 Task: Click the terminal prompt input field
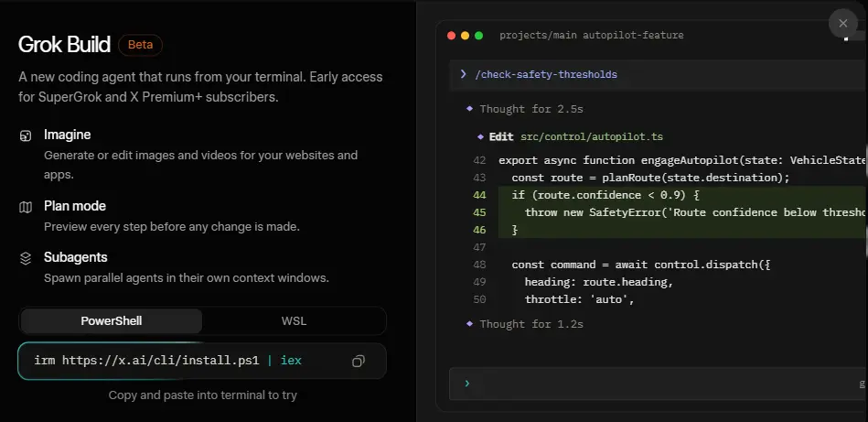click(659, 384)
